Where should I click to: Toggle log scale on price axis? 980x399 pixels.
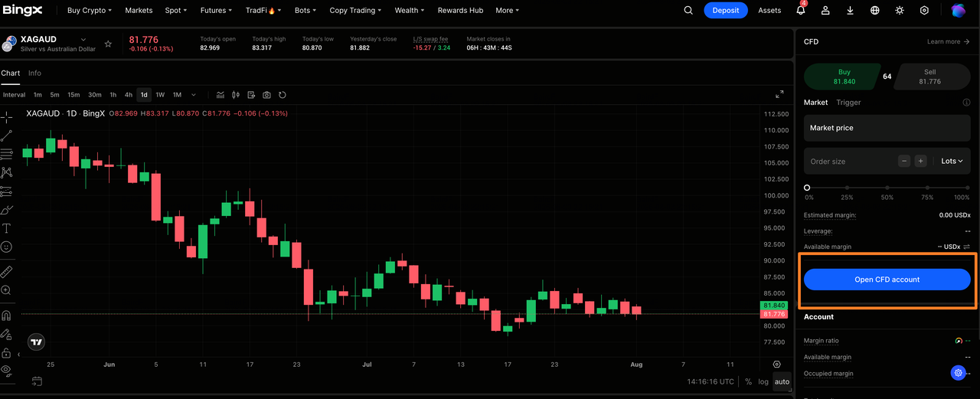[763, 381]
